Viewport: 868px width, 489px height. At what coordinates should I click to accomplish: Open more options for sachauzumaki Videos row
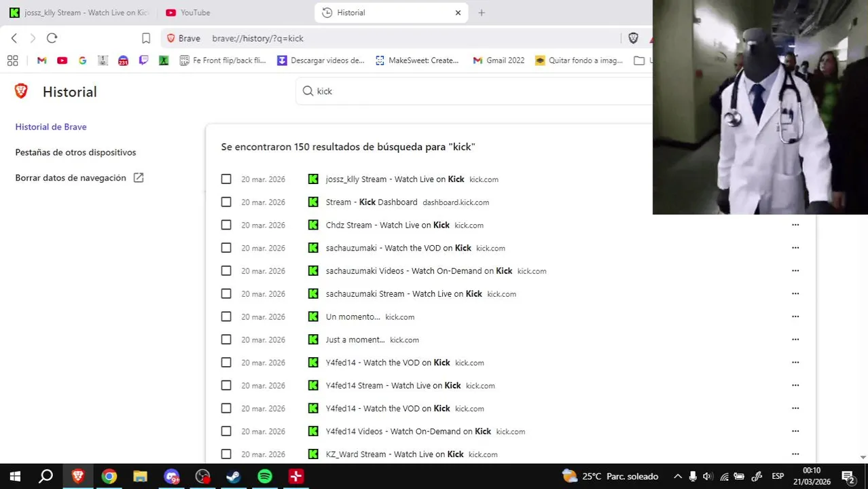(795, 271)
